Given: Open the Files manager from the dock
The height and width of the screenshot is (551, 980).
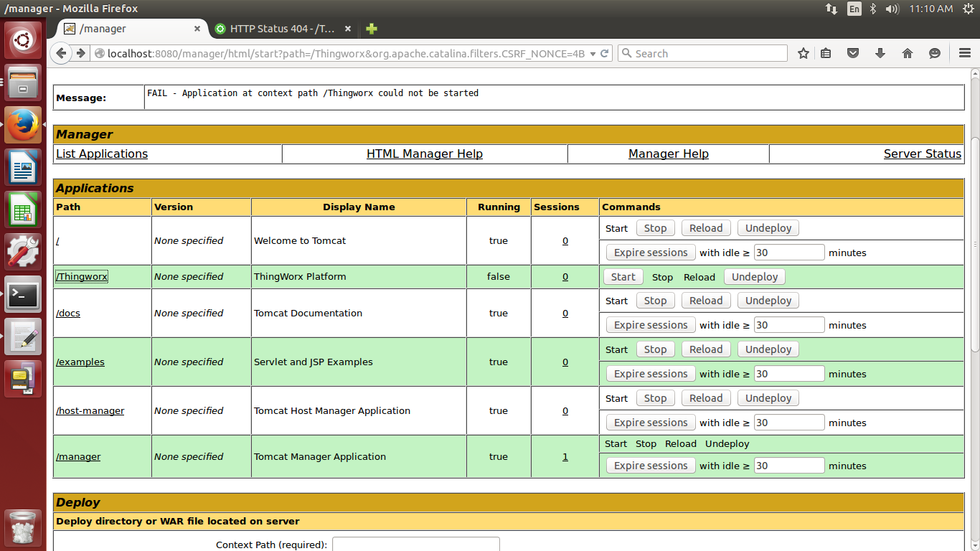Looking at the screenshot, I should pos(23,83).
